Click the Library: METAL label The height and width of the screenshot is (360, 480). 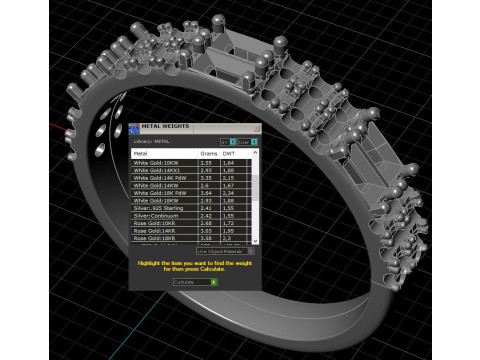click(151, 142)
